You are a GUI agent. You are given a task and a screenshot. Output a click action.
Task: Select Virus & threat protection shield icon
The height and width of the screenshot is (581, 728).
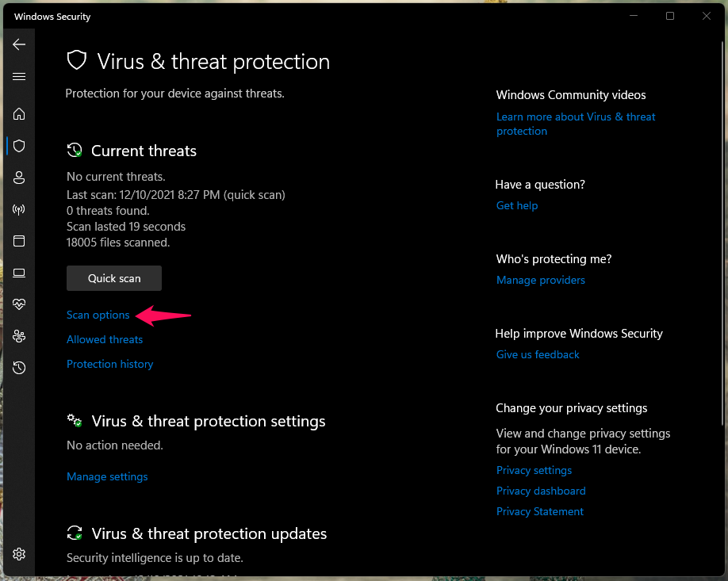(x=19, y=146)
